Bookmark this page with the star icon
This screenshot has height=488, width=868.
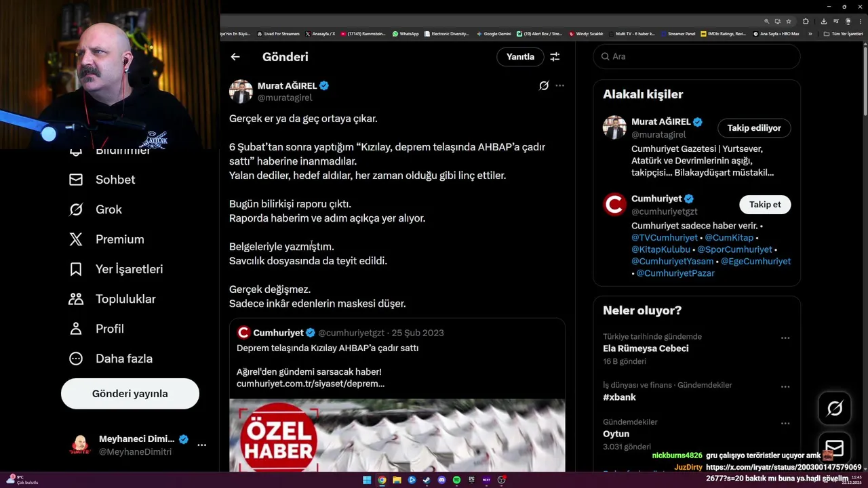click(x=789, y=21)
